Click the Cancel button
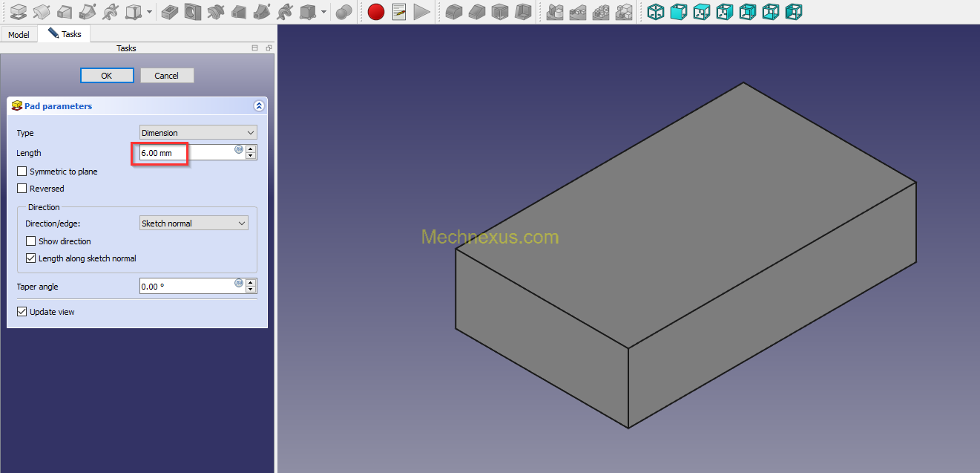This screenshot has height=473, width=980. point(166,75)
